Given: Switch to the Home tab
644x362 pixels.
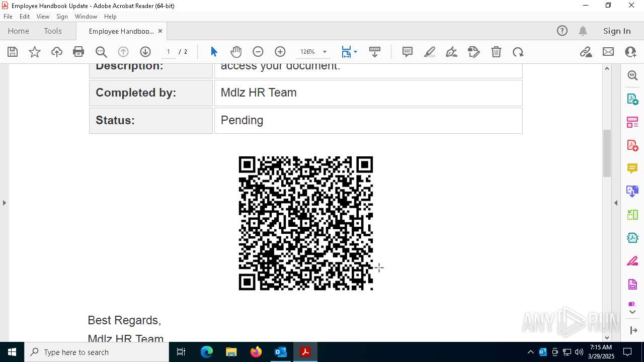Looking at the screenshot, I should pos(19,31).
